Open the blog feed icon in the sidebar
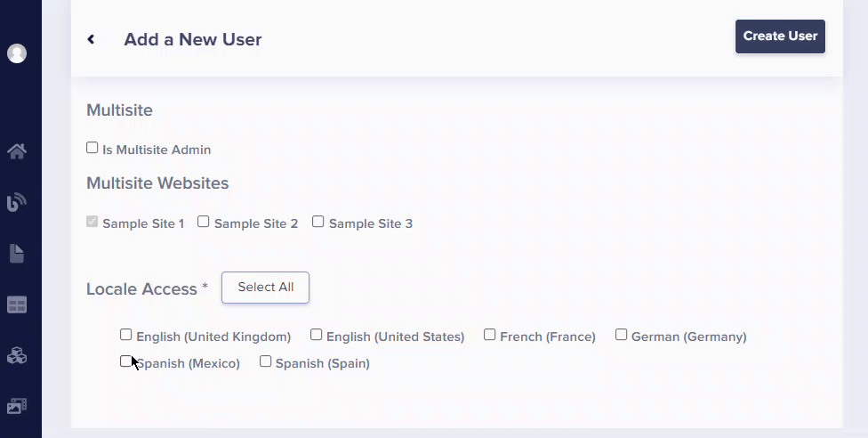 pyautogui.click(x=17, y=203)
